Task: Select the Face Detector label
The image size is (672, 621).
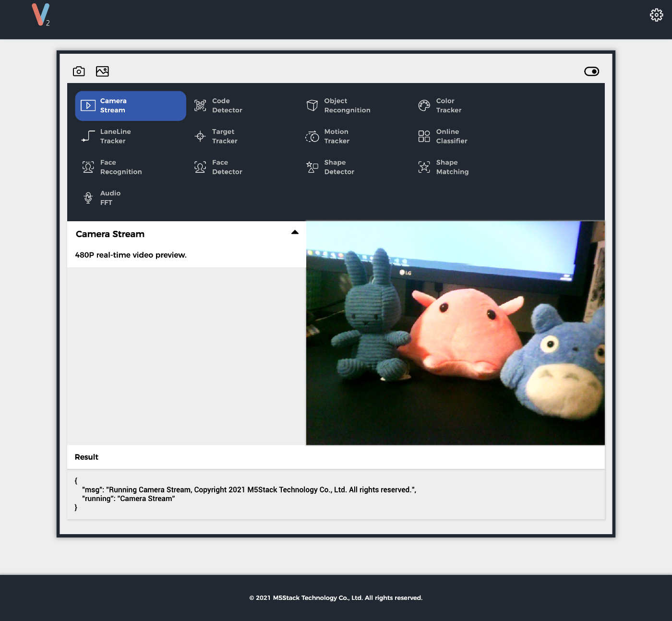Action: tap(227, 167)
